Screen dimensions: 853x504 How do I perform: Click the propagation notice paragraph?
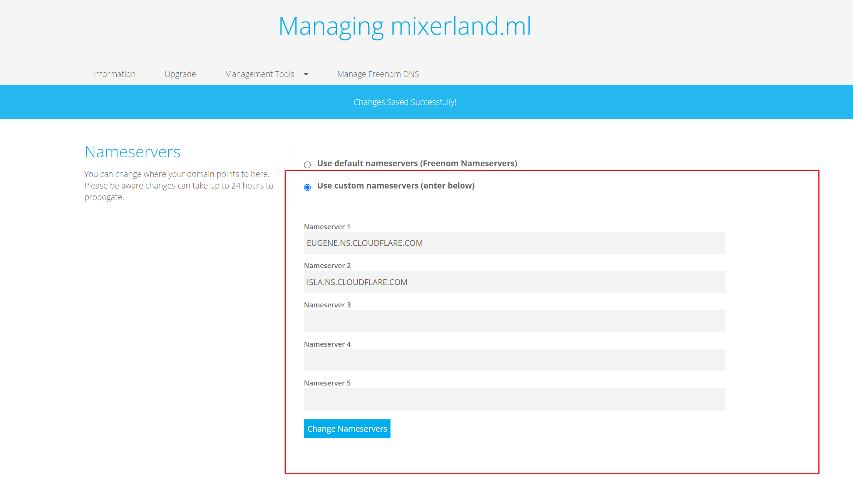point(179,185)
